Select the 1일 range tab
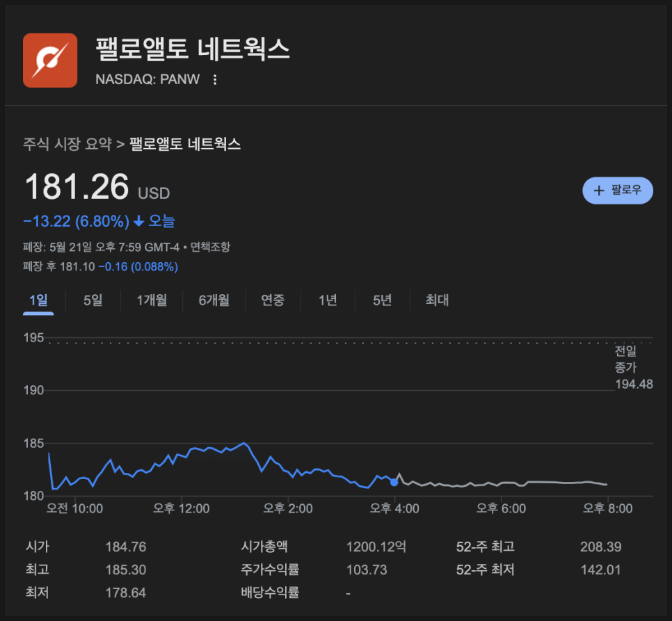Screen dimensions: 672x621 pos(38,300)
